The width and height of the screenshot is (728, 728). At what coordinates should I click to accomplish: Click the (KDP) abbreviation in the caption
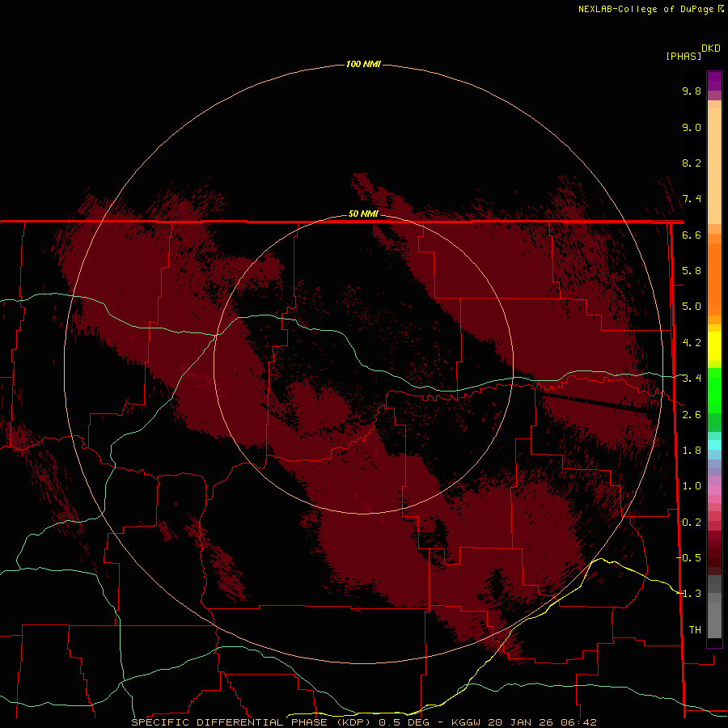point(353,722)
